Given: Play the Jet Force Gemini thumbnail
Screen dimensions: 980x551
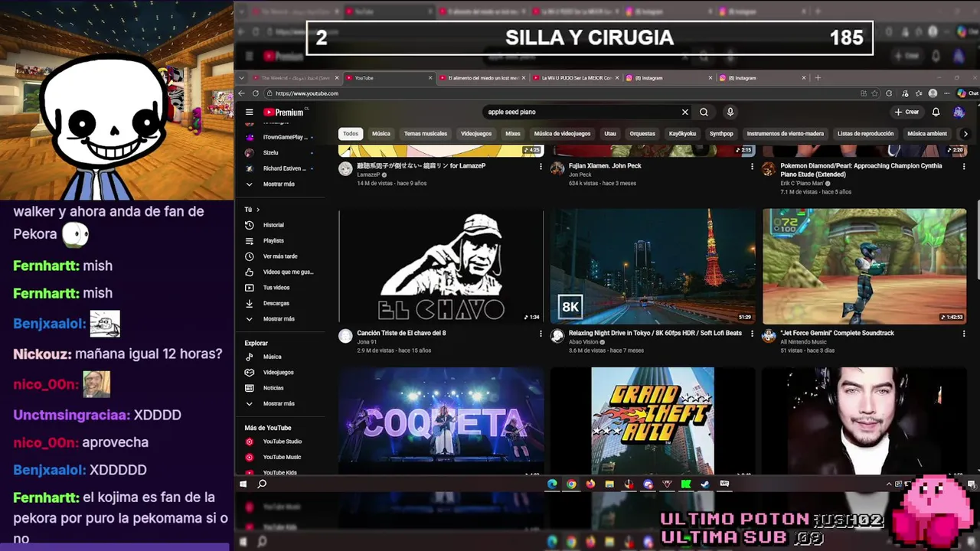Looking at the screenshot, I should [x=864, y=266].
